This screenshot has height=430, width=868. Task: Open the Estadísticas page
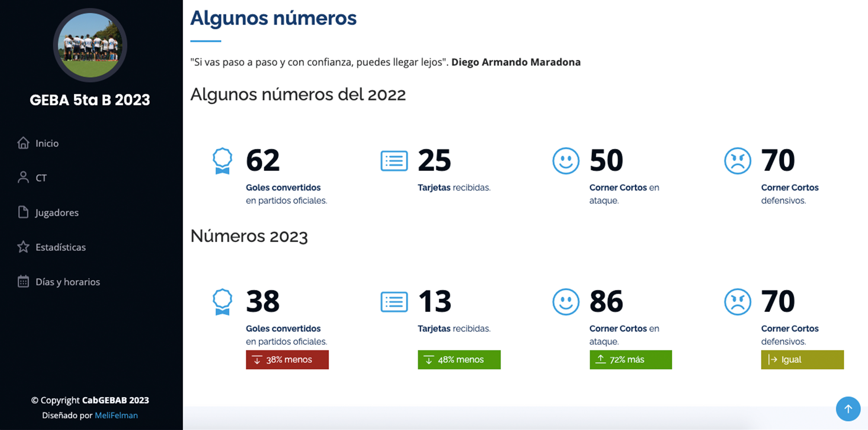coord(61,247)
